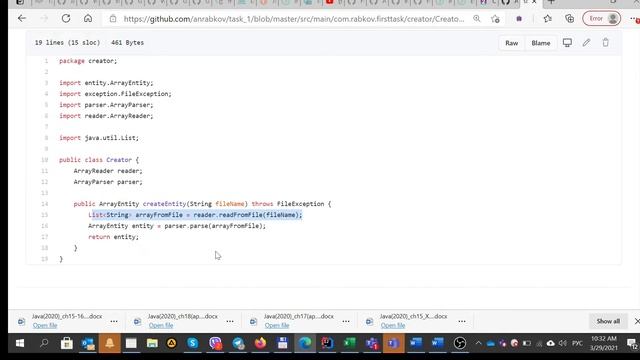The height and width of the screenshot is (360, 640).
Task: Open Blame view for Creator file
Action: pos(540,43)
